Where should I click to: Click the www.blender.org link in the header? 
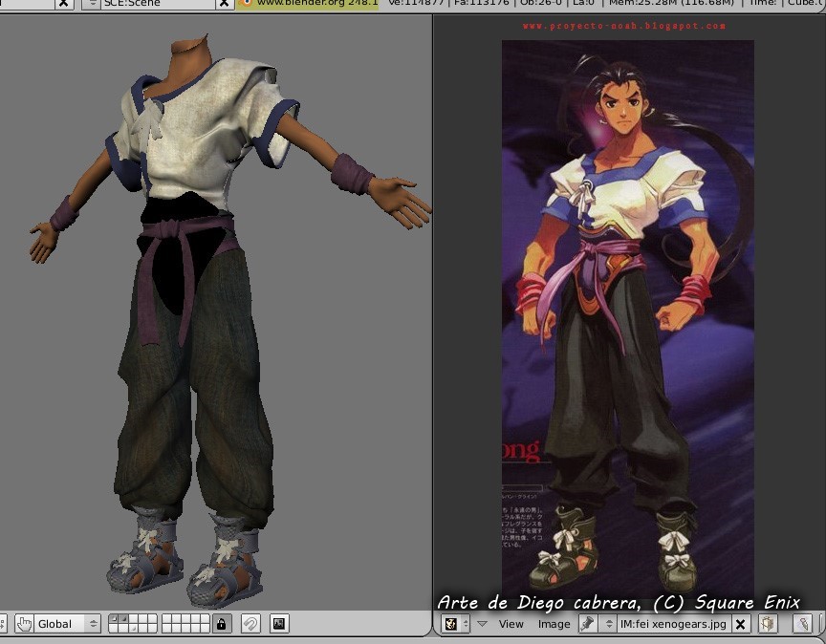(x=317, y=3)
